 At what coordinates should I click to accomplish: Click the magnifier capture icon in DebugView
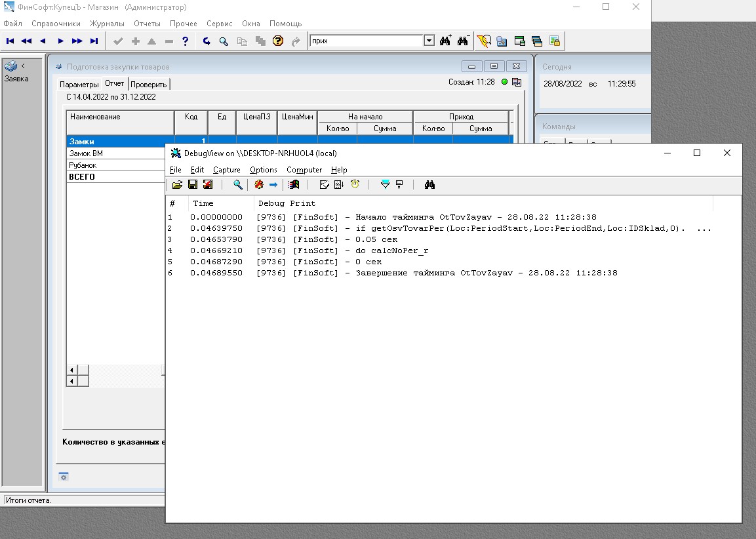tap(238, 185)
